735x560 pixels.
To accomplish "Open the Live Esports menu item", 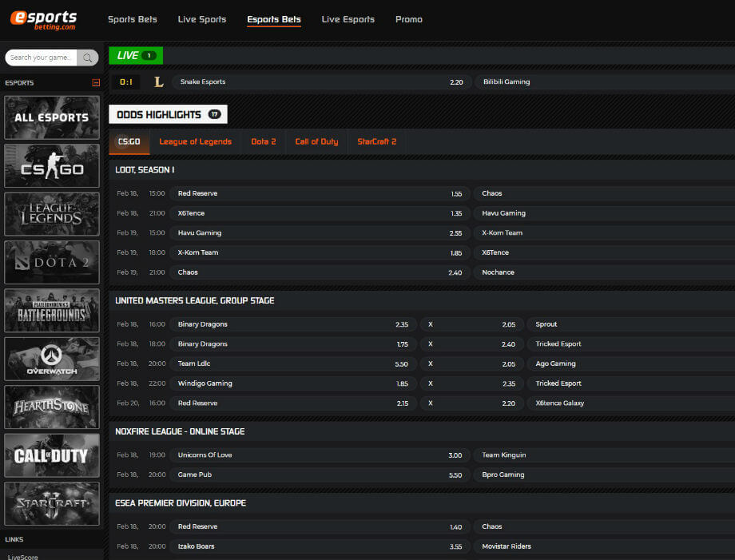I will pyautogui.click(x=348, y=19).
